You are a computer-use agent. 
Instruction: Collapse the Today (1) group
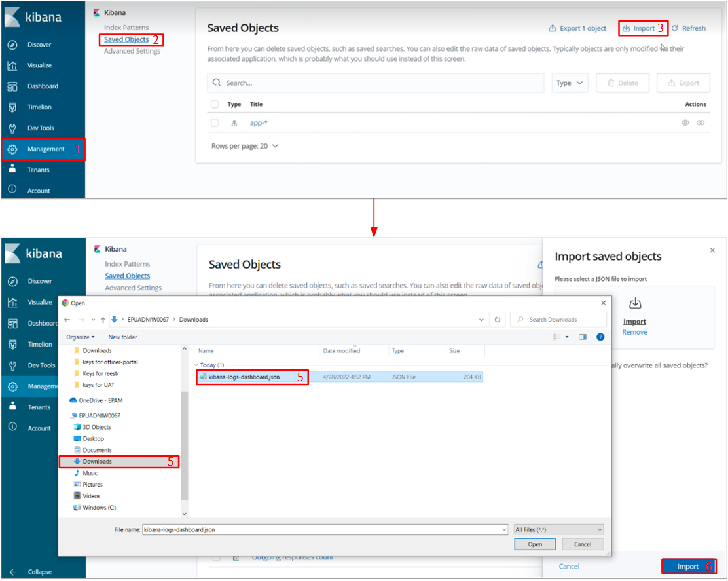tap(196, 365)
